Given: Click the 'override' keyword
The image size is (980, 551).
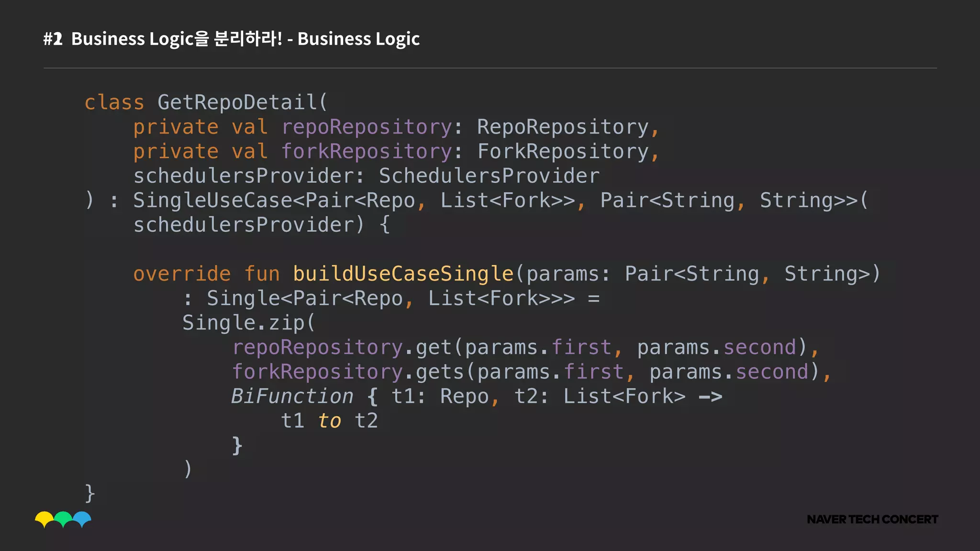Looking at the screenshot, I should (182, 274).
